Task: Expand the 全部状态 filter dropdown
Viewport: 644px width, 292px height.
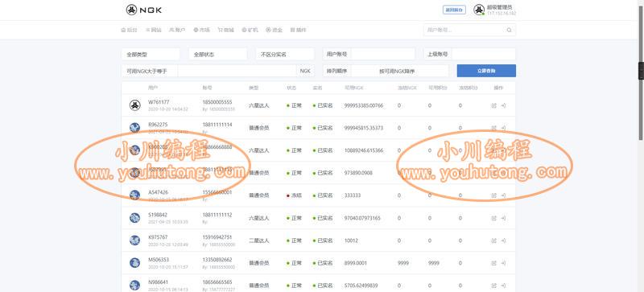Action: [x=218, y=54]
